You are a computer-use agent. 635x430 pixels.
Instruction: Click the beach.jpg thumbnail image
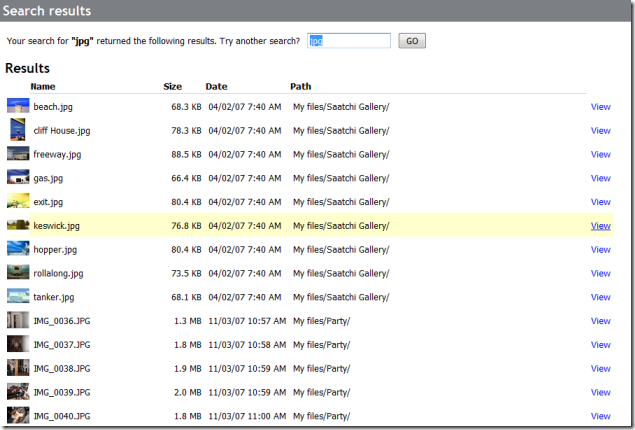18,106
